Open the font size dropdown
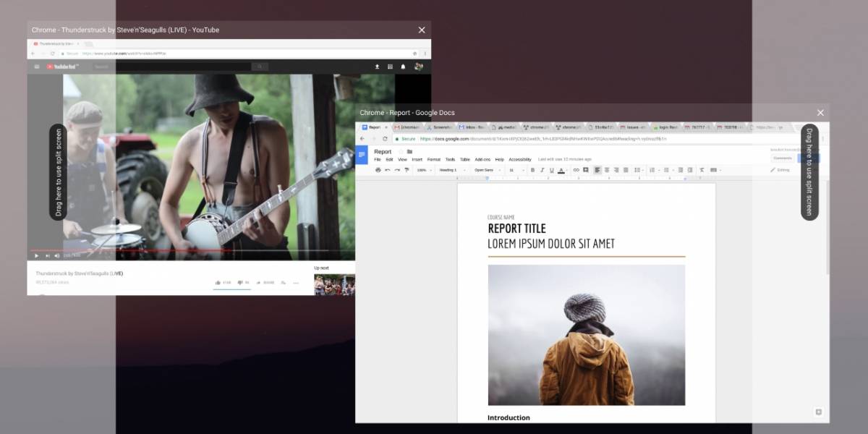The height and width of the screenshot is (434, 868). (x=516, y=170)
